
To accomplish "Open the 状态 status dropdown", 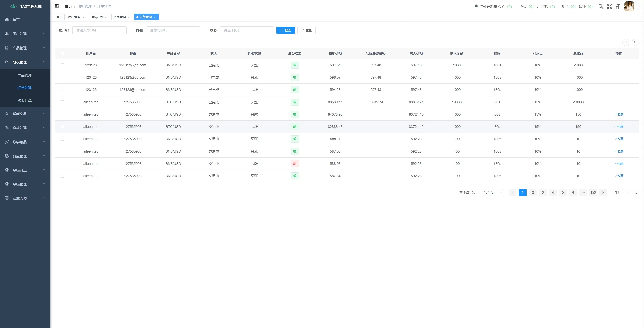I will tap(246, 30).
